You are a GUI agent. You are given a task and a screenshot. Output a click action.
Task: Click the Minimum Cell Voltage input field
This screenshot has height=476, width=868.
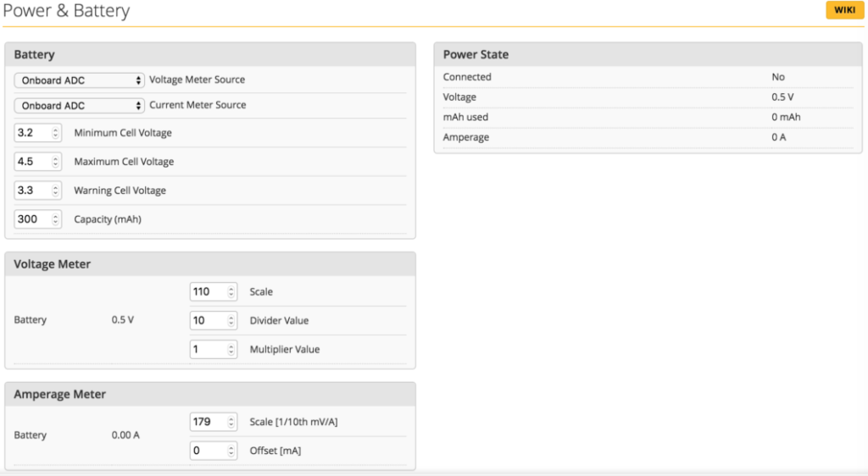[32, 133]
